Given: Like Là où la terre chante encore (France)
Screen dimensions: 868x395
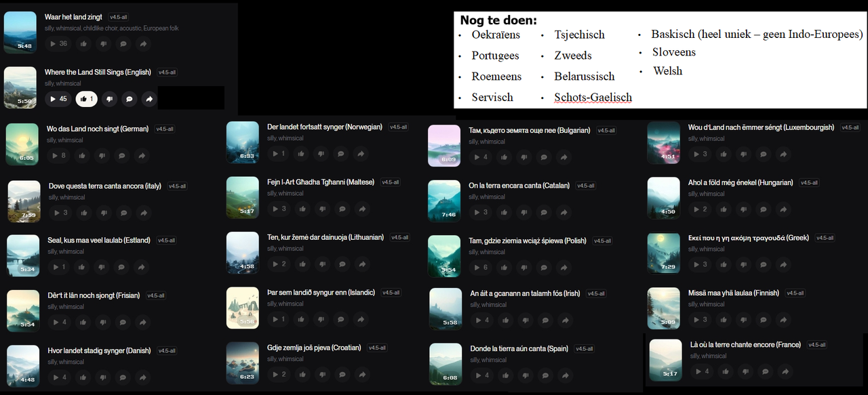Looking at the screenshot, I should point(725,371).
